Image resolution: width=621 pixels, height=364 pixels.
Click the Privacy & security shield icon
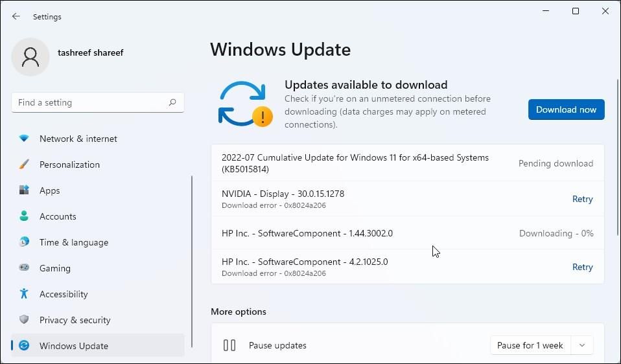24,319
